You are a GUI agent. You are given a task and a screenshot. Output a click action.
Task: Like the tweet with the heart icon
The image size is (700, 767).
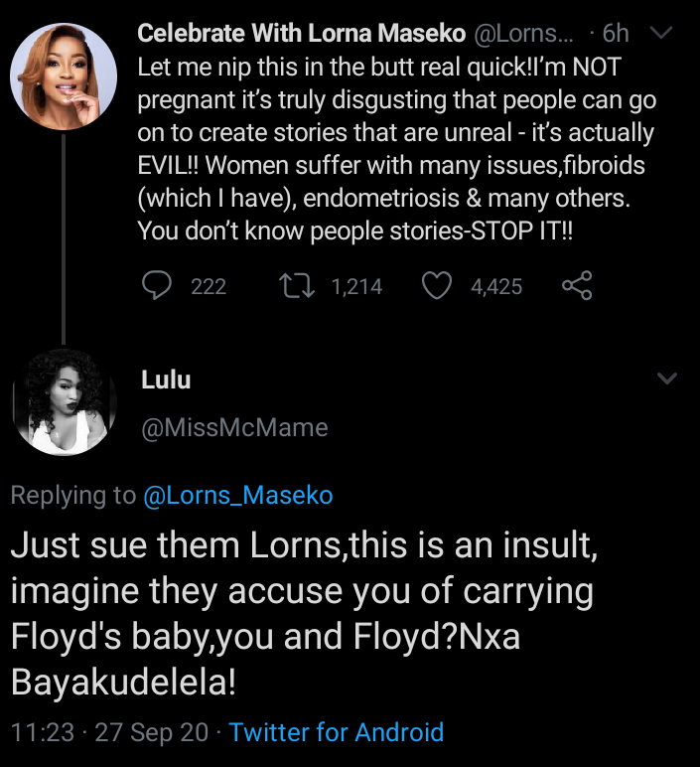(438, 286)
